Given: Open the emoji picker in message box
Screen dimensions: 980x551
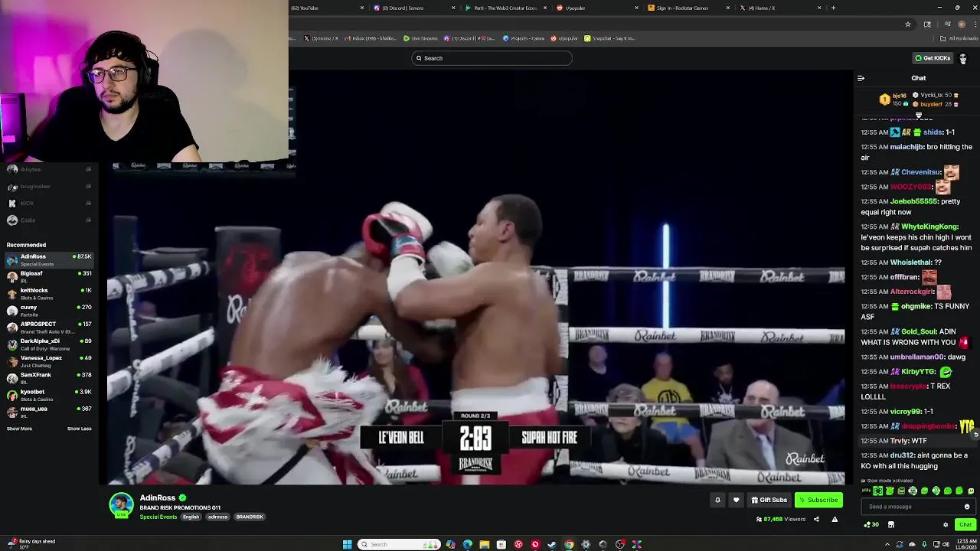Looking at the screenshot, I should click(967, 507).
